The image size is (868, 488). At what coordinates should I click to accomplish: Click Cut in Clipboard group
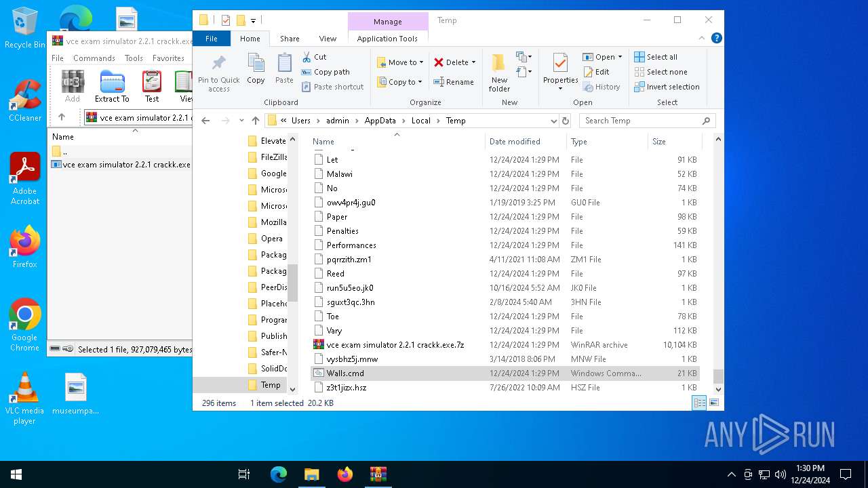[314, 57]
